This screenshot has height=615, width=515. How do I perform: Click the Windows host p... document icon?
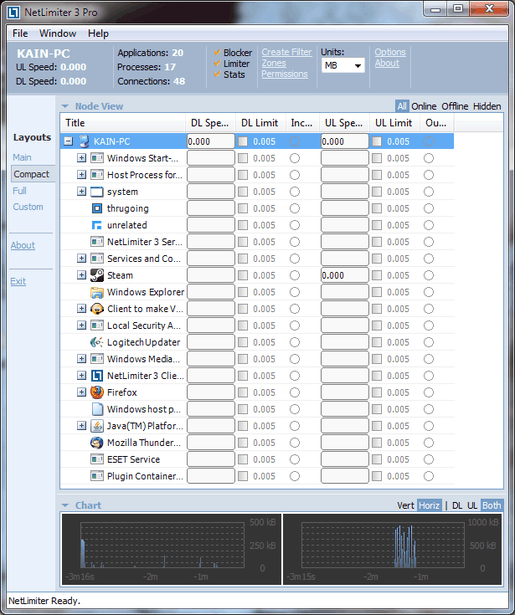pos(97,409)
